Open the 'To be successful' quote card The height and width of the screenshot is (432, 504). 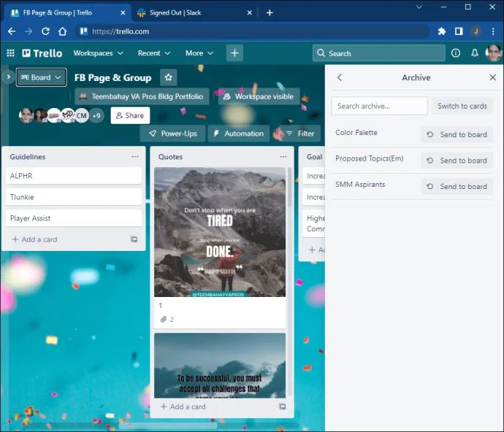(x=220, y=366)
